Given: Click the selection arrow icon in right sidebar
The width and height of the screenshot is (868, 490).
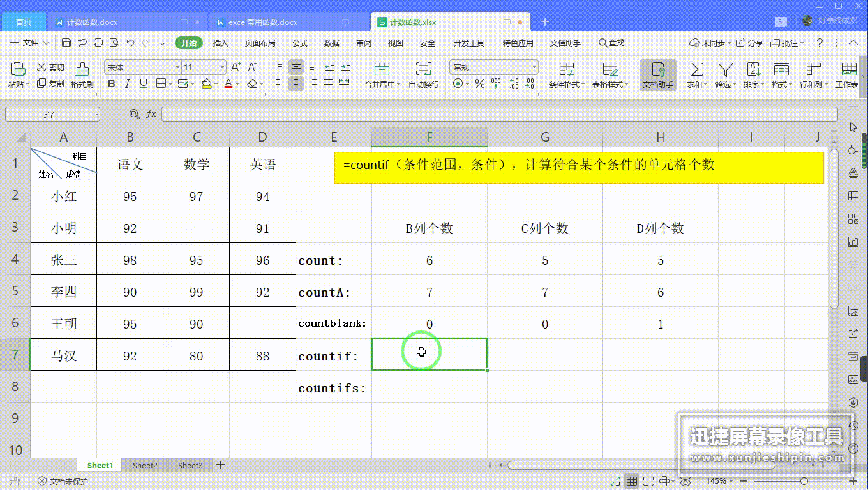Looking at the screenshot, I should tap(853, 128).
